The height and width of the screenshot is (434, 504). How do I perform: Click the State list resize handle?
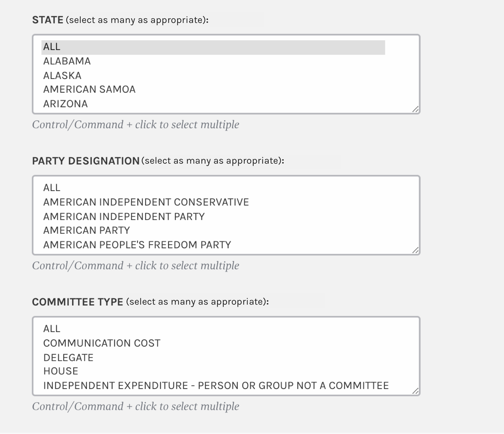tap(416, 109)
